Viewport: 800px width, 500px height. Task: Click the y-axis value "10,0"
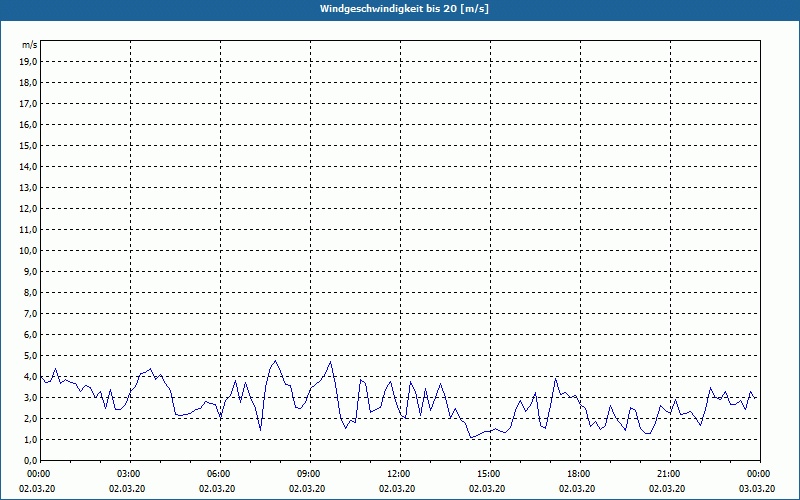coord(28,251)
